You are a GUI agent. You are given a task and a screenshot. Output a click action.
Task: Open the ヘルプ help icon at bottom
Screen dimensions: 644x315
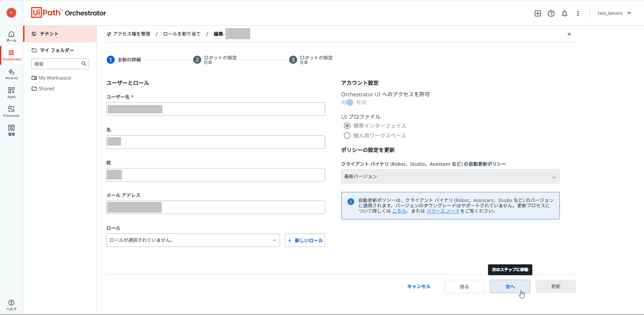(11, 305)
